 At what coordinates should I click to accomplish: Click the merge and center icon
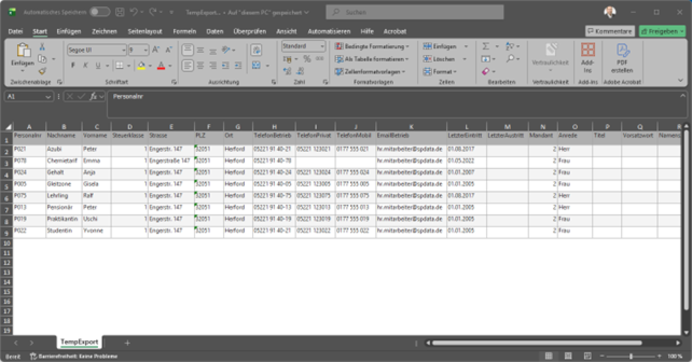(x=256, y=65)
